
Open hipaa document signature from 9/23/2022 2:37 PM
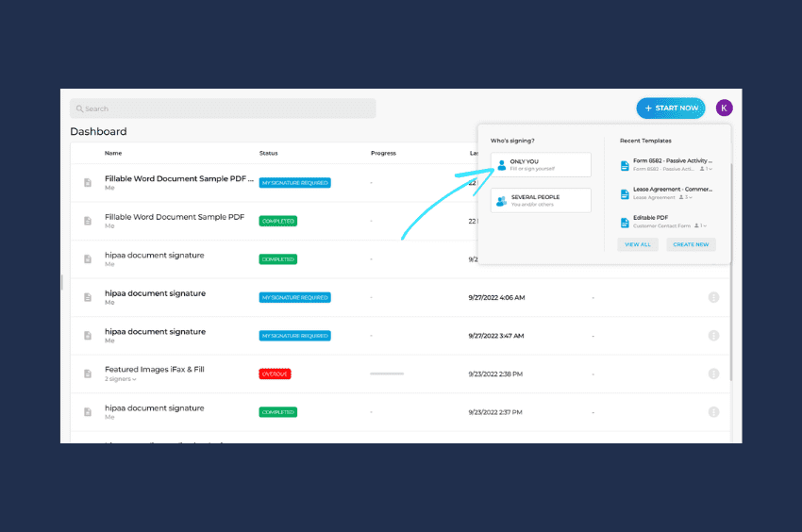(155, 408)
